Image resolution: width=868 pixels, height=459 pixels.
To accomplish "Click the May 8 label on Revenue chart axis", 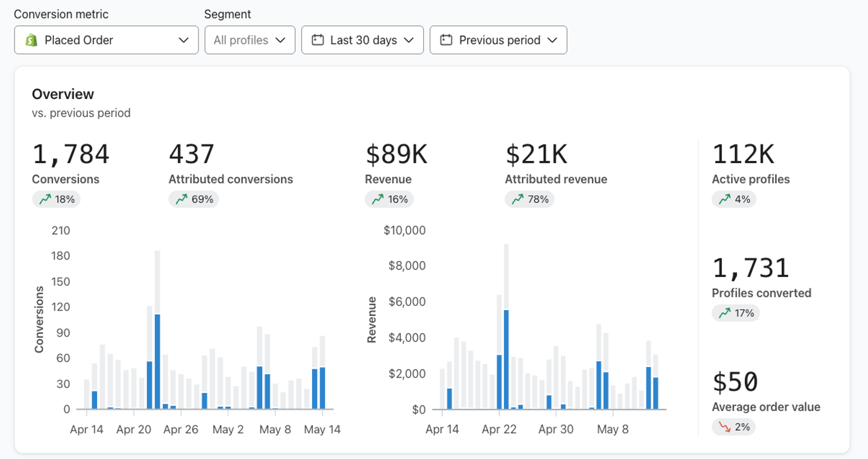I will [x=612, y=430].
